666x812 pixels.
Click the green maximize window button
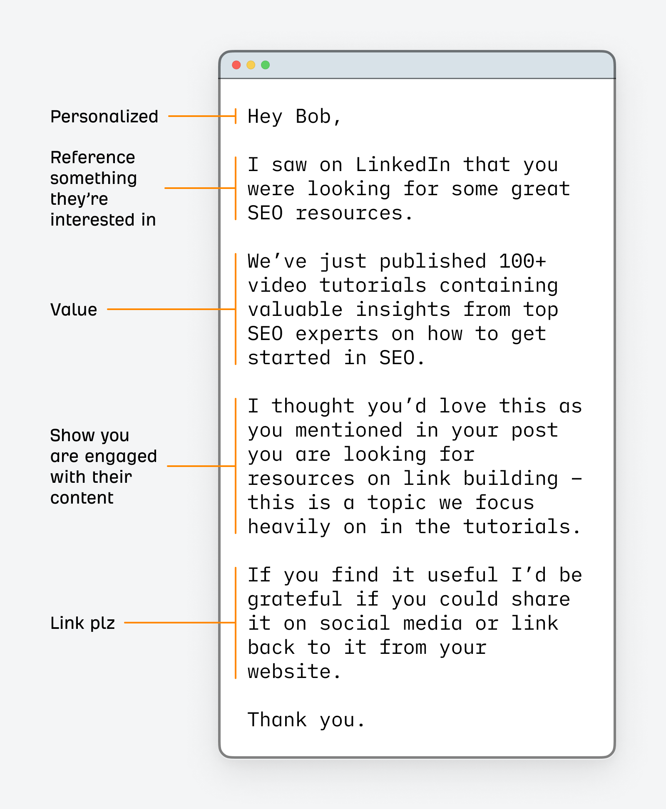point(265,65)
